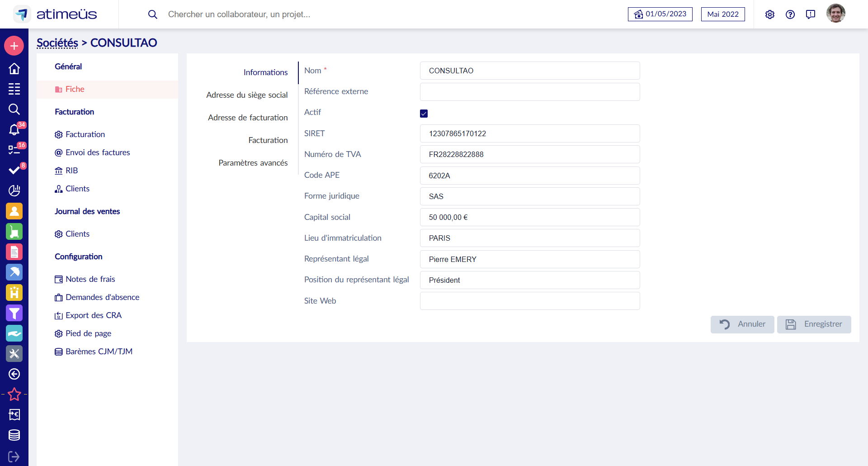Uncheck the Actif checkbox
868x466 pixels.
point(424,114)
